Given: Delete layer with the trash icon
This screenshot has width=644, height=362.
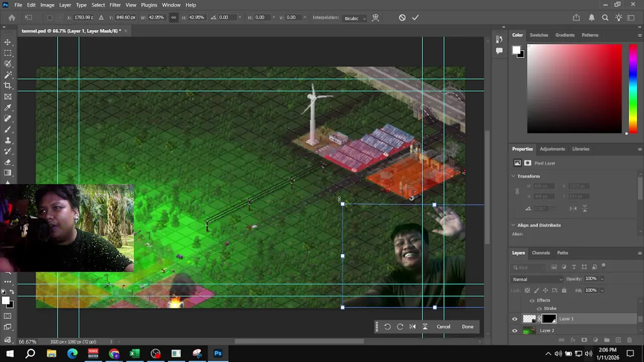Looking at the screenshot, I should 629,340.
